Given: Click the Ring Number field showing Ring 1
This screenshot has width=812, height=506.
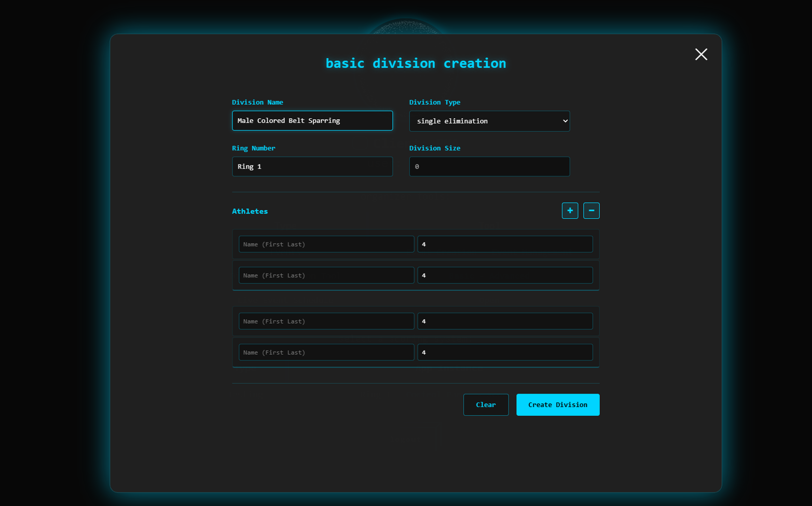Looking at the screenshot, I should pyautogui.click(x=312, y=166).
